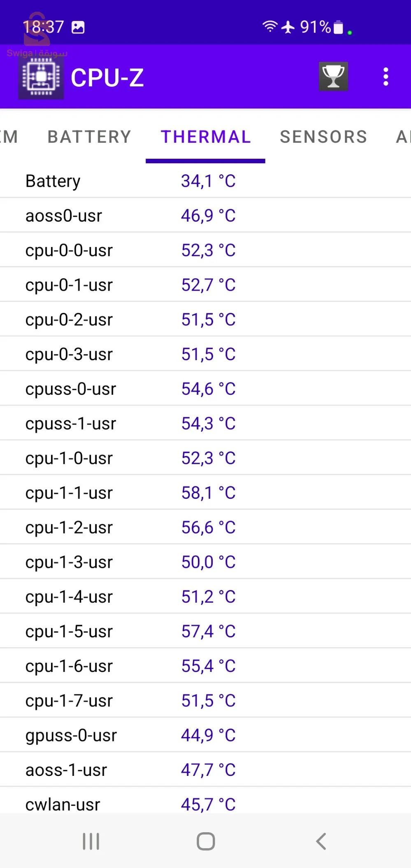Tap the aoss0-usr thermal entry
The height and width of the screenshot is (868, 411).
coord(205,215)
